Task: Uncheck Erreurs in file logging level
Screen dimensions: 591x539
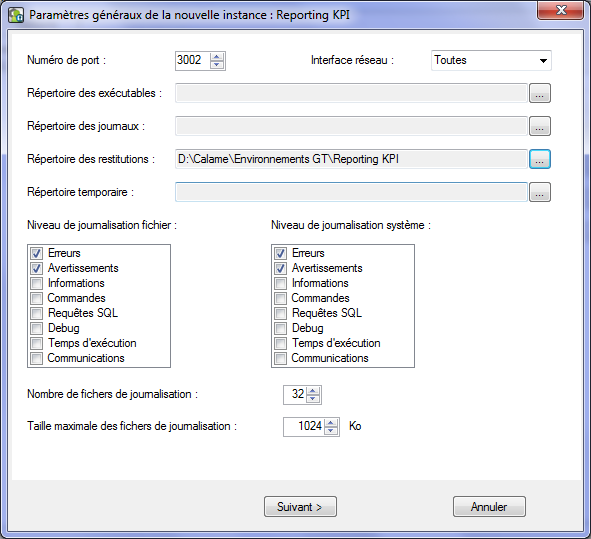Action: tap(37, 253)
